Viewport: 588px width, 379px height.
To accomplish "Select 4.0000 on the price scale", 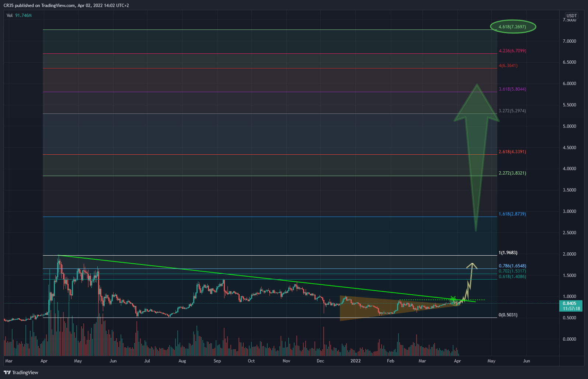I will [x=569, y=169].
